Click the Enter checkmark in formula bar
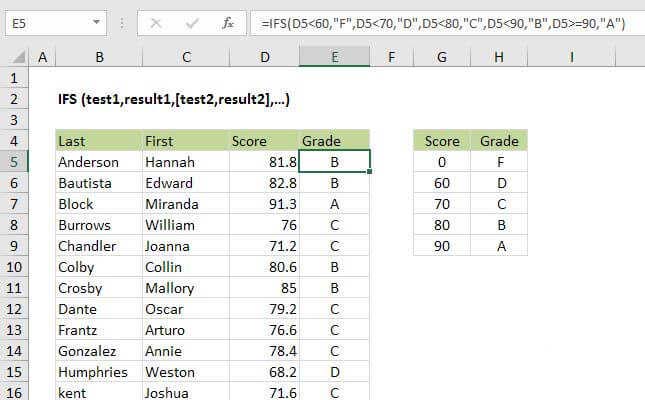This screenshot has width=645, height=400. pyautogui.click(x=192, y=24)
